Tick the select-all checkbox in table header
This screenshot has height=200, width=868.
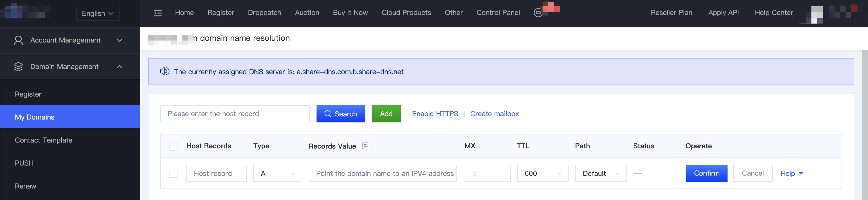click(x=173, y=146)
